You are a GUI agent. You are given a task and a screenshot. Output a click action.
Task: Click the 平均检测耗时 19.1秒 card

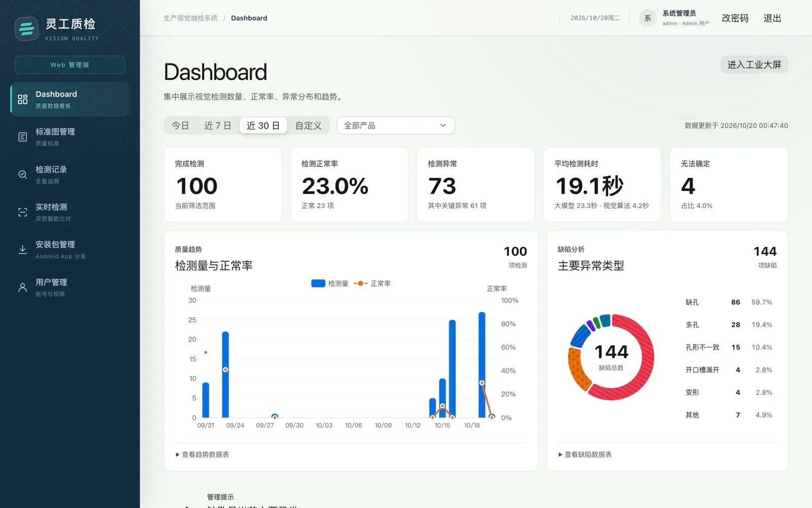coord(602,184)
